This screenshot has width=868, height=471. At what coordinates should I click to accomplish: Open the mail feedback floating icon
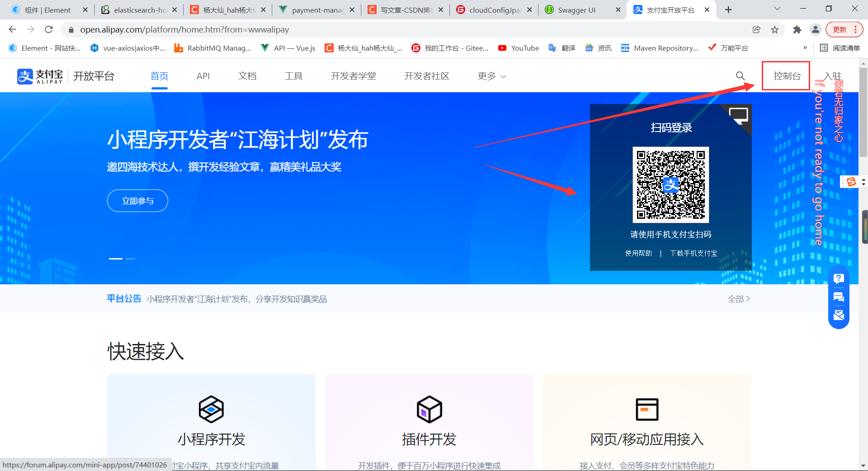[839, 315]
